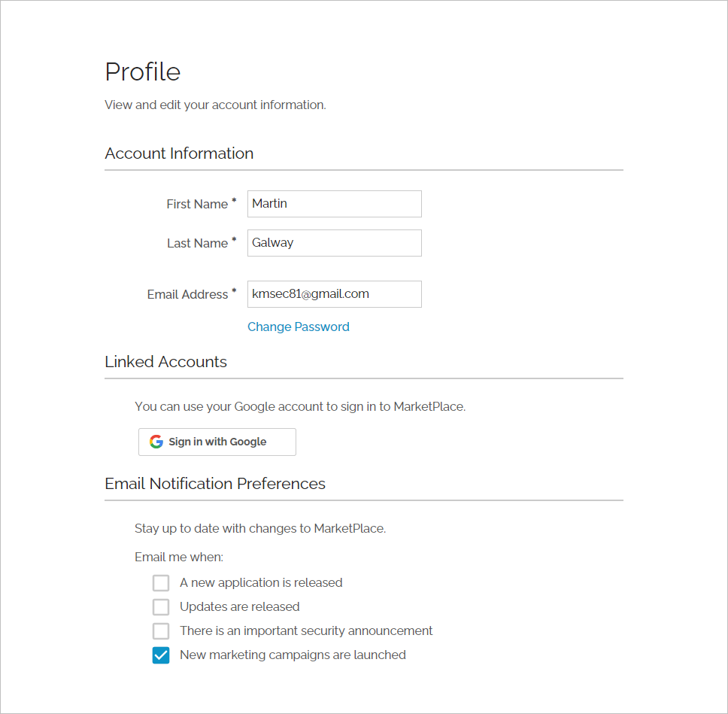This screenshot has width=728, height=714.
Task: Uncheck the marketing campaigns checkbox
Action: [161, 655]
